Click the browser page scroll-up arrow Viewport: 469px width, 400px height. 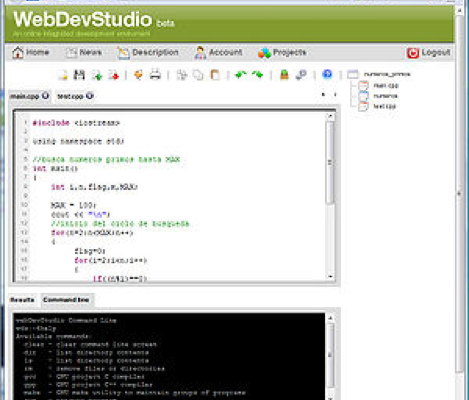pos(459,11)
